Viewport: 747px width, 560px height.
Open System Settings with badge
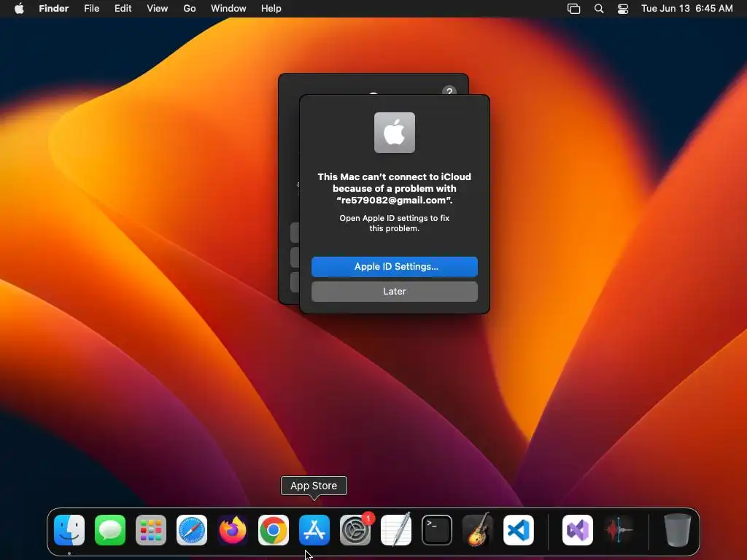tap(355, 530)
